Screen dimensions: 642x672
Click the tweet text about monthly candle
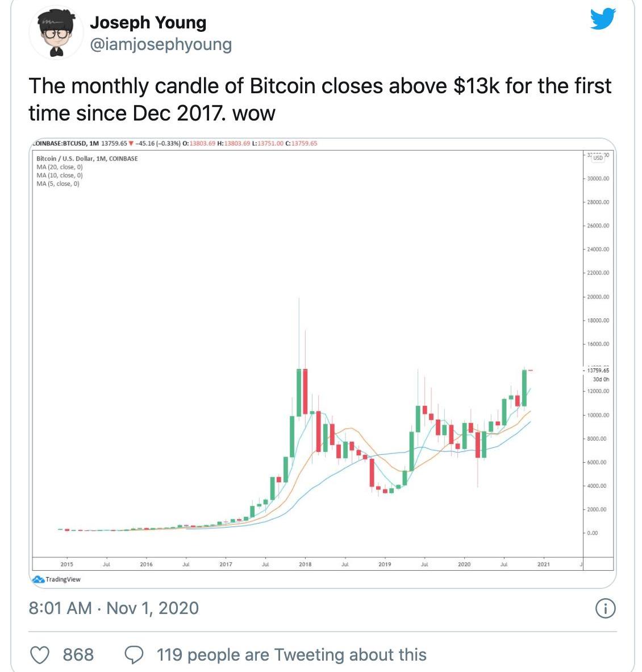[x=319, y=99]
